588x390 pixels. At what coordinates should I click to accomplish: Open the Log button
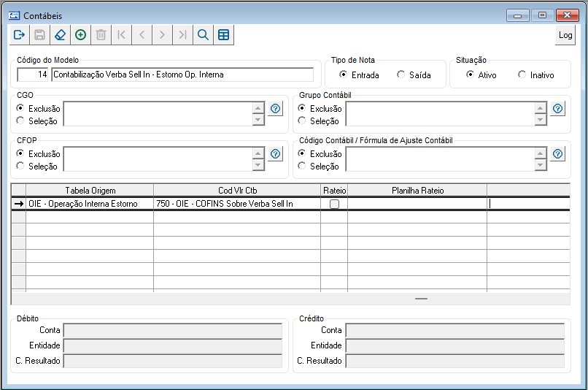[565, 35]
